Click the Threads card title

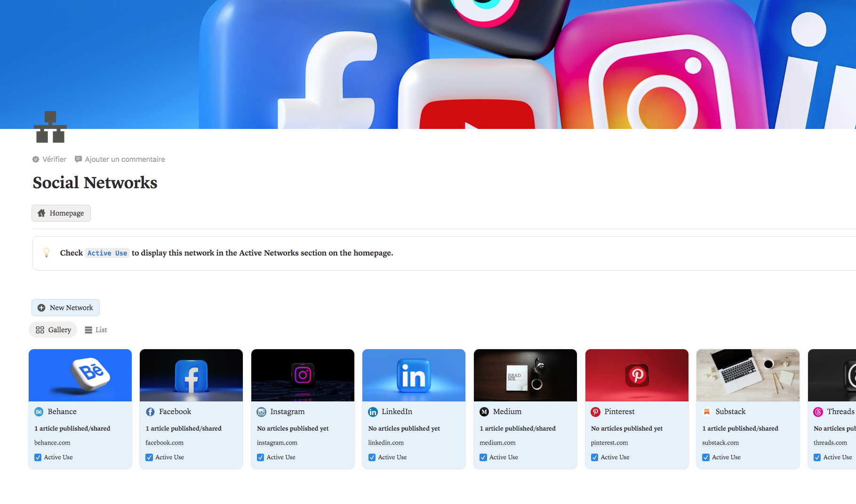pos(840,412)
